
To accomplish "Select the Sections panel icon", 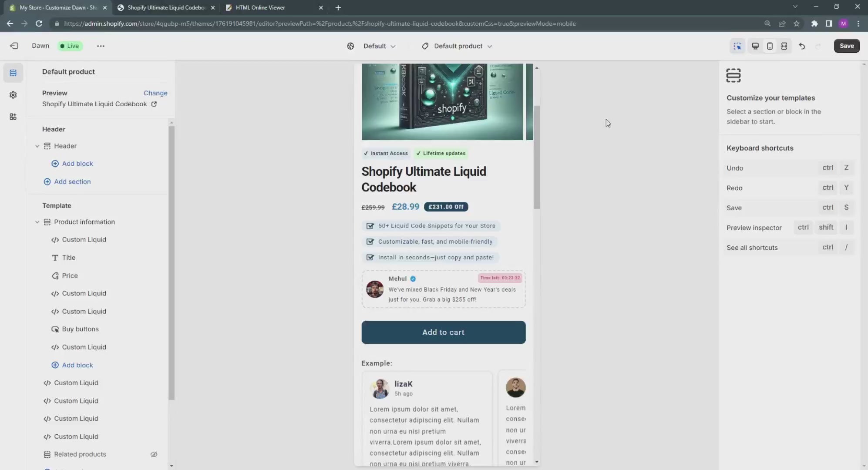I will click(x=13, y=73).
